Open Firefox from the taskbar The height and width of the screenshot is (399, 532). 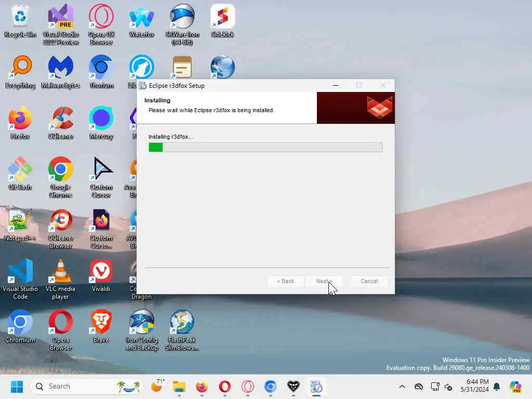coord(202,387)
